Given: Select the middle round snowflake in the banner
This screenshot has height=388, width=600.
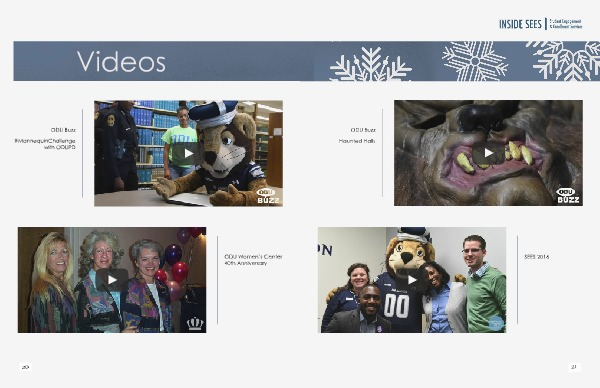Looking at the screenshot, I should [475, 61].
